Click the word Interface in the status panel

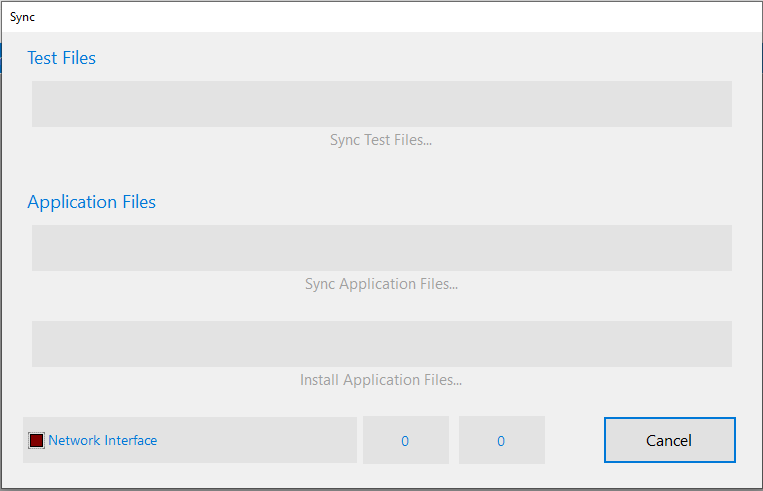click(x=130, y=440)
